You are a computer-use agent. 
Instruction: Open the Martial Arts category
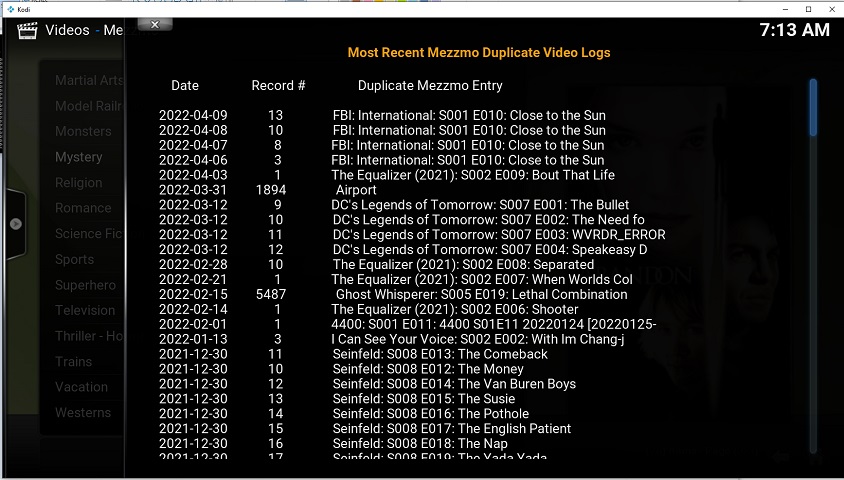click(x=89, y=80)
